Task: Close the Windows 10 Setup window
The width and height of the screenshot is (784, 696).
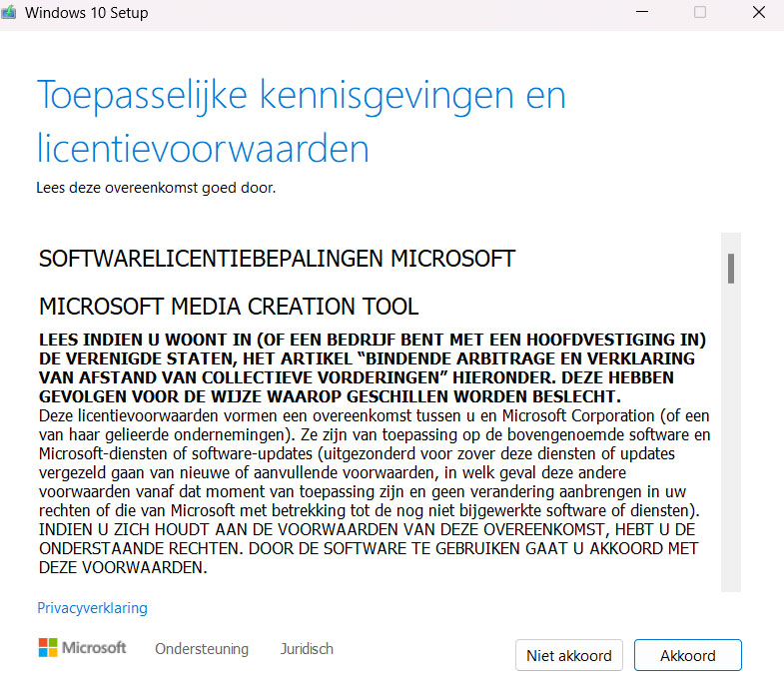Action: (x=758, y=12)
